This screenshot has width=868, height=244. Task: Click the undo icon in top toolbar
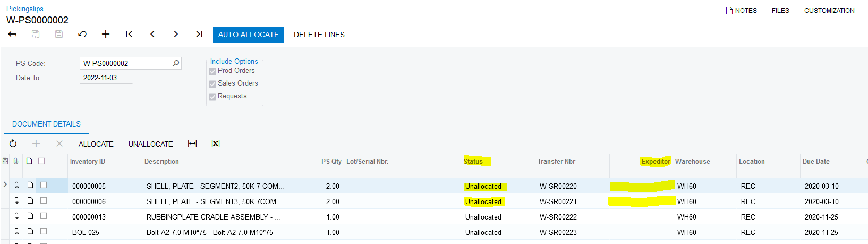(x=82, y=34)
